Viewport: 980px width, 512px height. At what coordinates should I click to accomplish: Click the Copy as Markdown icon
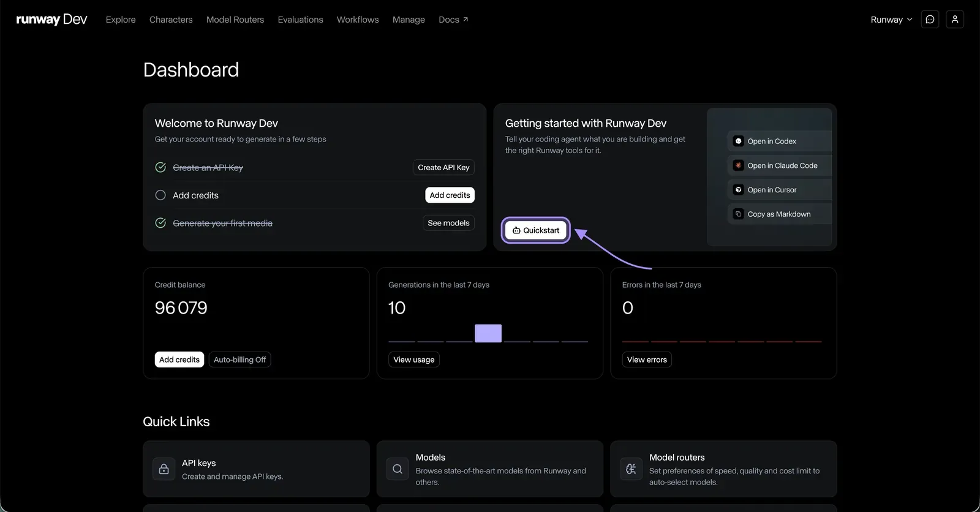tap(739, 214)
